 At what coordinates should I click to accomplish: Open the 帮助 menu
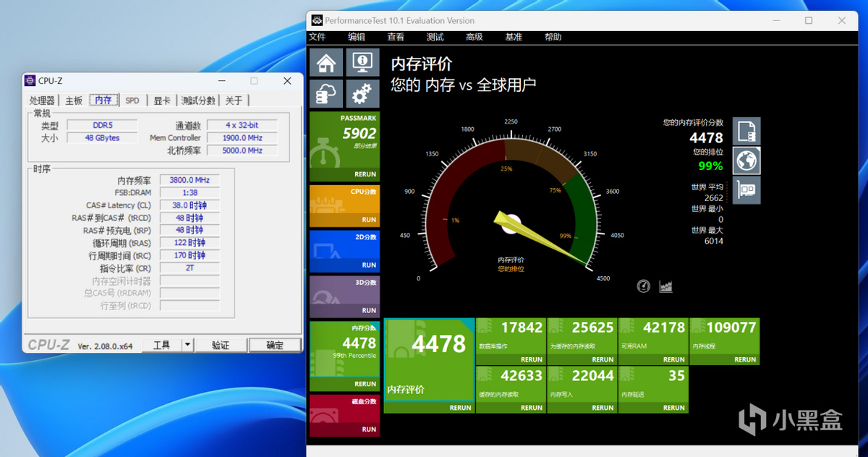[x=553, y=37]
